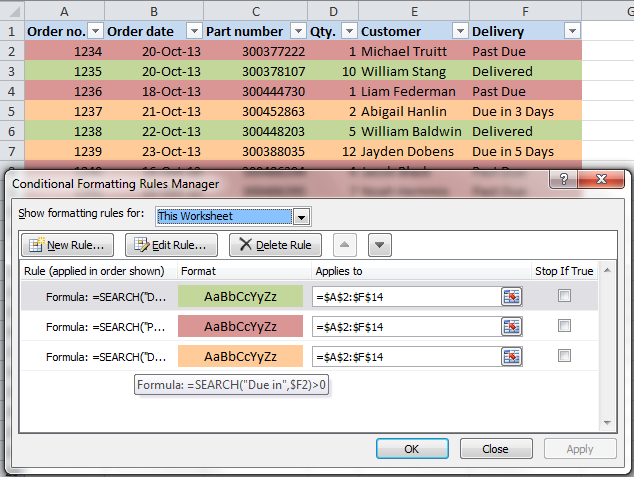Select the green AaBbCcYyZz format preview
The width and height of the screenshot is (634, 477).
pos(240,296)
